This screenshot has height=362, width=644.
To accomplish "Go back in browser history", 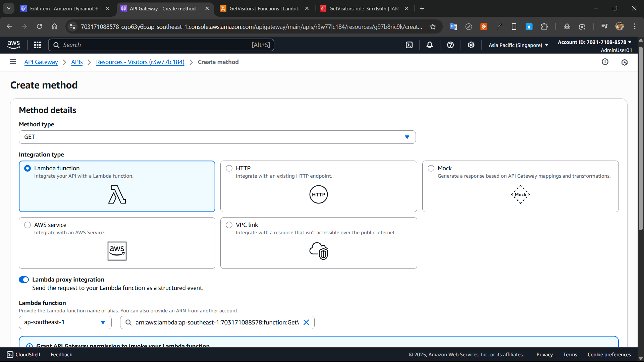I will [9, 26].
